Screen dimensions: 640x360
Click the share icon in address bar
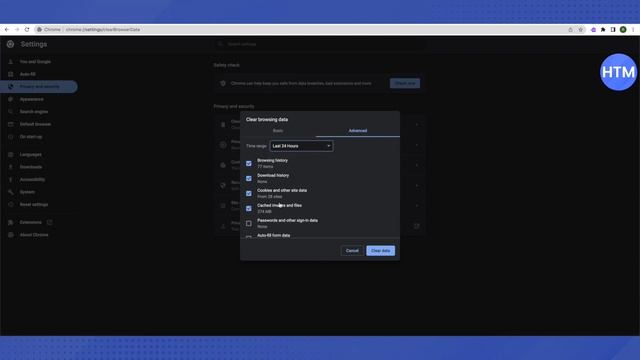(x=570, y=29)
